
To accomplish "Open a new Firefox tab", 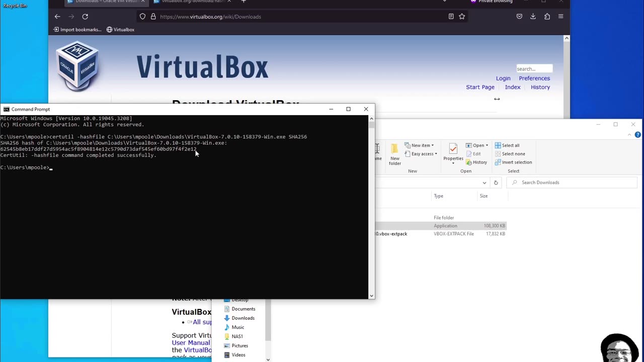I will (244, 2).
